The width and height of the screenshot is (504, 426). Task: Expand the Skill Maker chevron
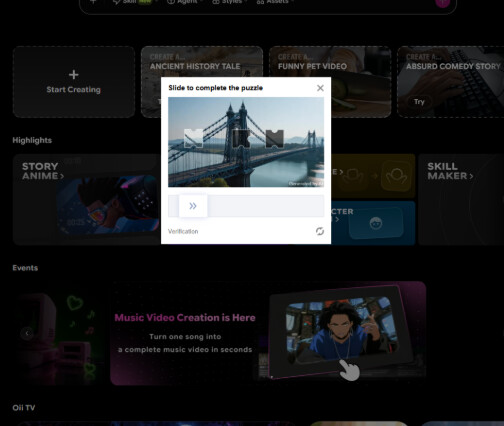point(471,176)
